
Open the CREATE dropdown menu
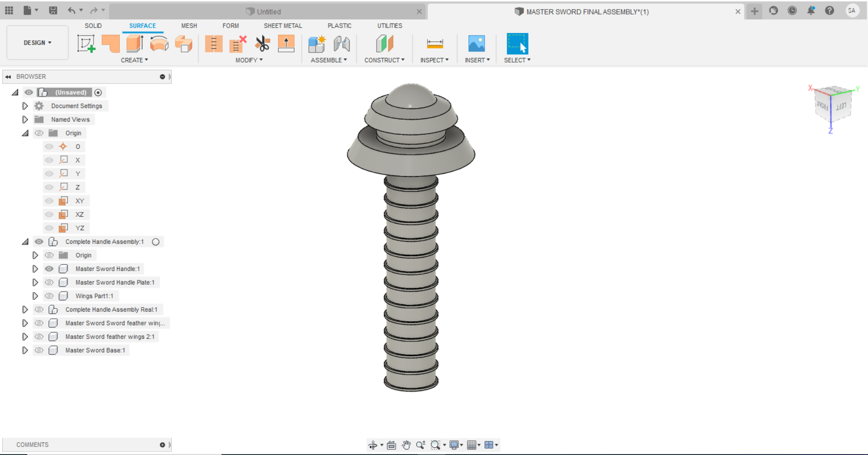point(134,60)
